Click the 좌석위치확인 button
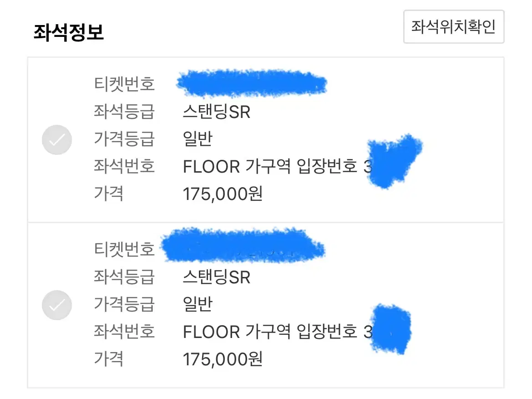 (454, 27)
